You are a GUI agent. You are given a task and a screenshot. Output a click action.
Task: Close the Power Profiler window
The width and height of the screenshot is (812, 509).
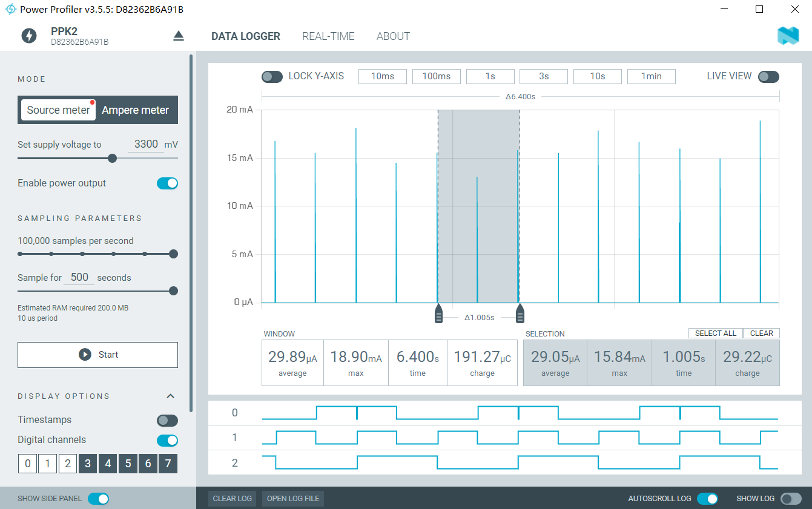794,9
